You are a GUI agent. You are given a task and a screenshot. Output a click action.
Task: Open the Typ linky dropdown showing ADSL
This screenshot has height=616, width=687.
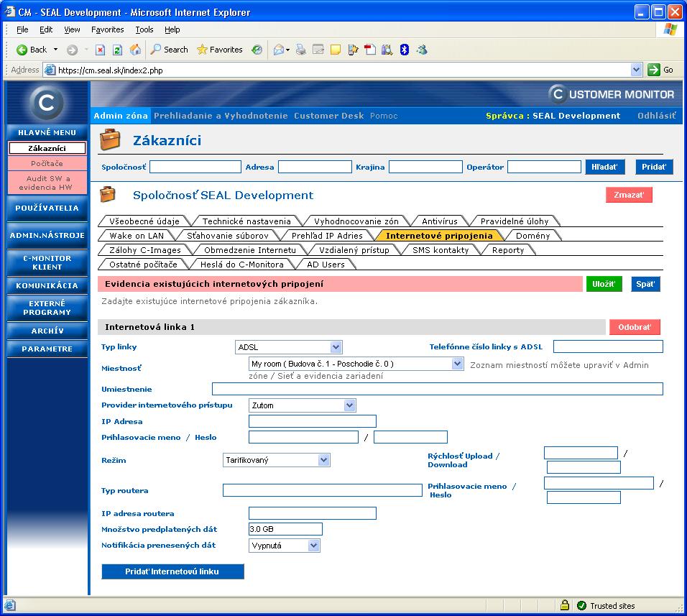(289, 347)
